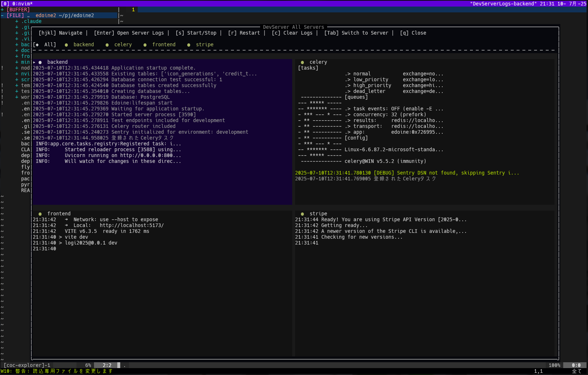Screen dimensions: 588x375
Task: Switch to the celery server tab
Action: pos(123,44)
